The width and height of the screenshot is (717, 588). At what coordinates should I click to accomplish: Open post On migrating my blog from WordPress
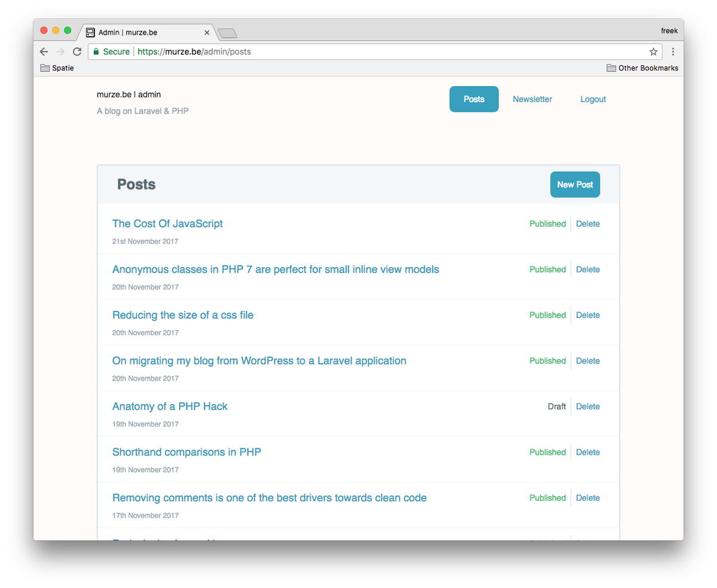259,361
